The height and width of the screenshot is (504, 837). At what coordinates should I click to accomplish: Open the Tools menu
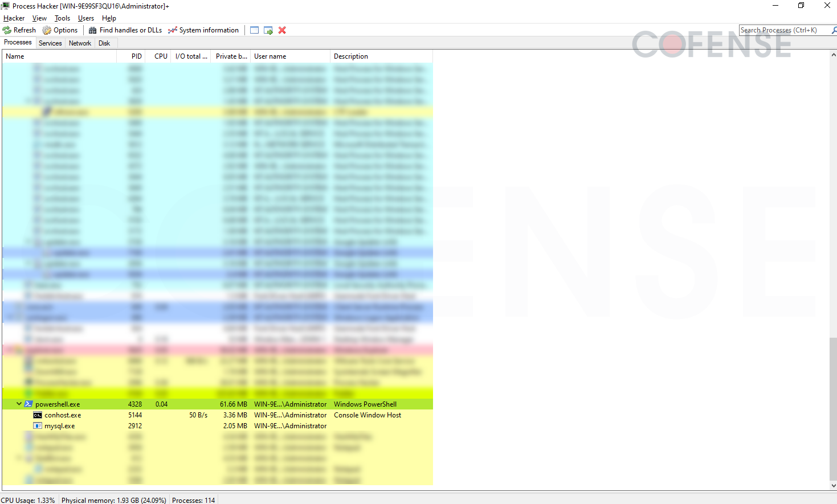[62, 18]
